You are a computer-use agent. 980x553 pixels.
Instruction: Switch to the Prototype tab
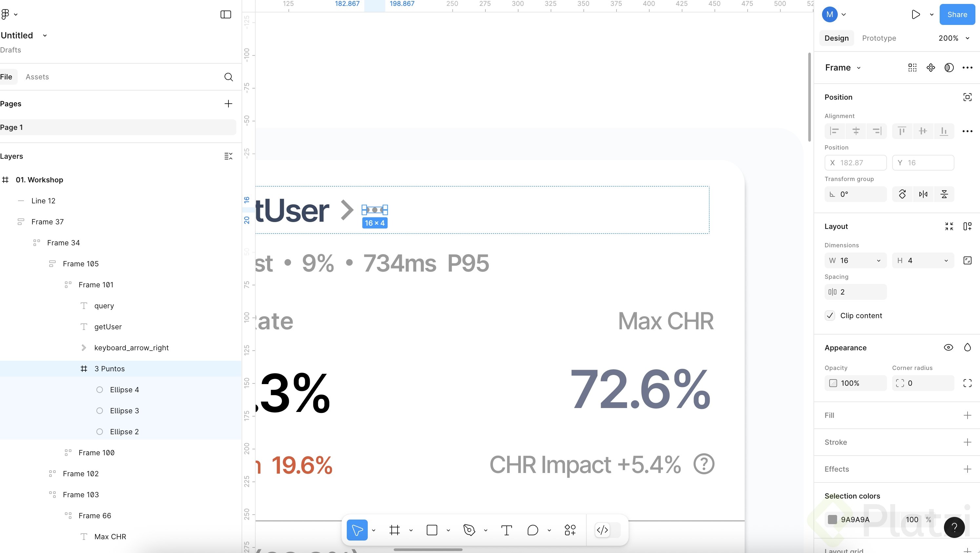pyautogui.click(x=879, y=38)
